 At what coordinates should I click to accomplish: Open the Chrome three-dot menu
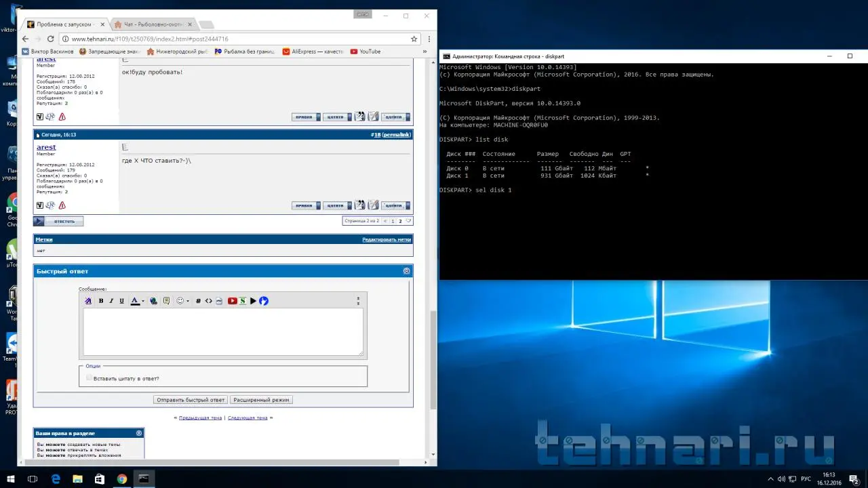point(430,39)
